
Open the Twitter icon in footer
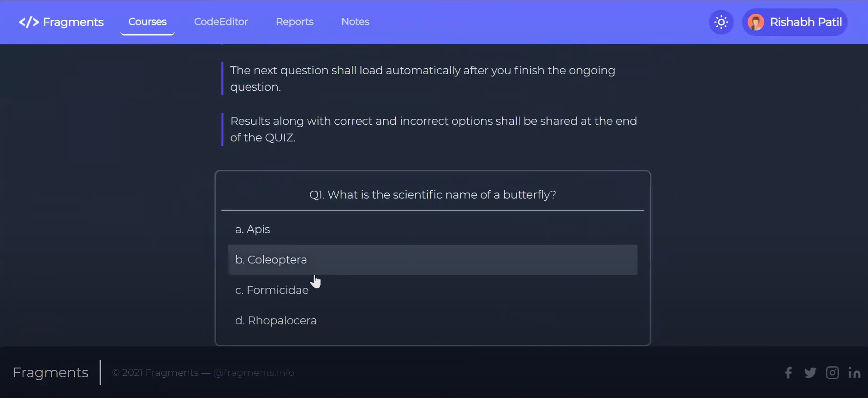[810, 373]
